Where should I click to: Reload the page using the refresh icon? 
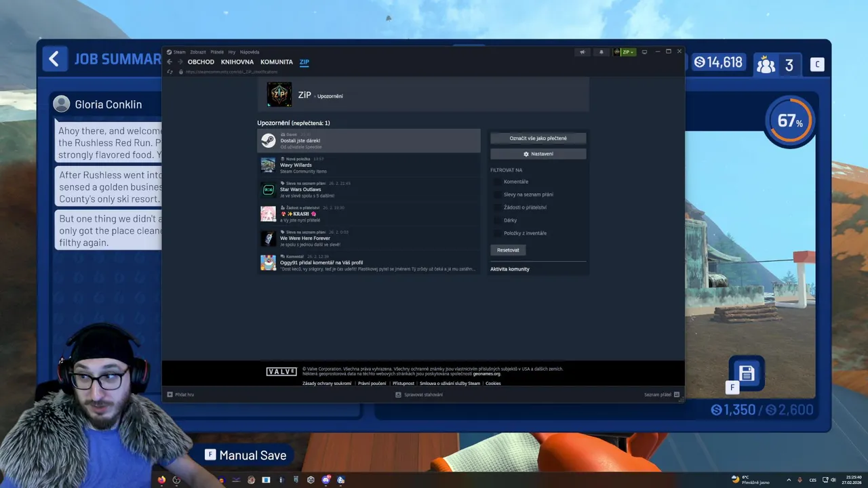point(170,71)
